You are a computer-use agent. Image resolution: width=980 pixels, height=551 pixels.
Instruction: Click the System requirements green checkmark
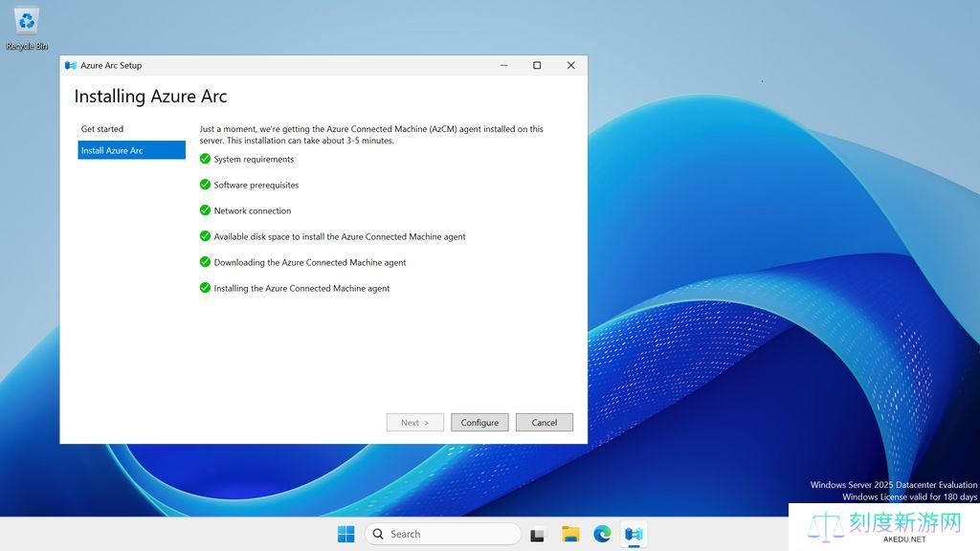205,159
